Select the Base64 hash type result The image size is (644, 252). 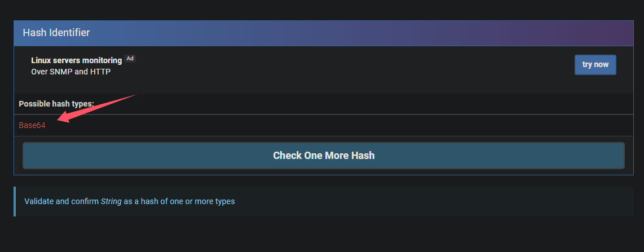point(32,125)
